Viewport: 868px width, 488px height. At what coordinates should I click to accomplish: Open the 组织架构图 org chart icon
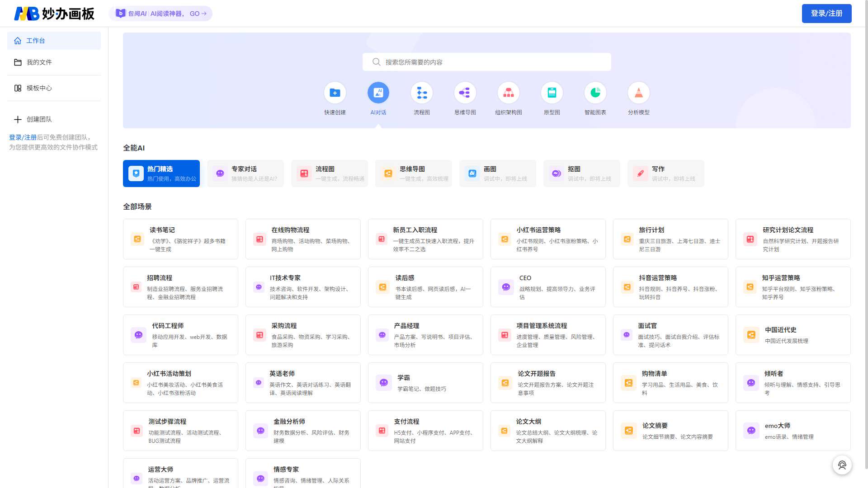click(508, 93)
